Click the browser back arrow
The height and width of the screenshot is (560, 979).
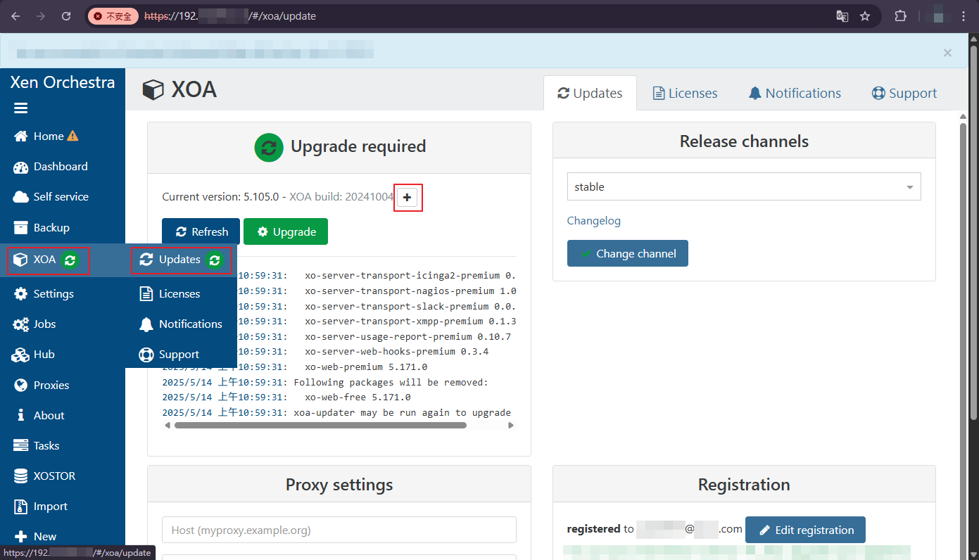pos(15,16)
